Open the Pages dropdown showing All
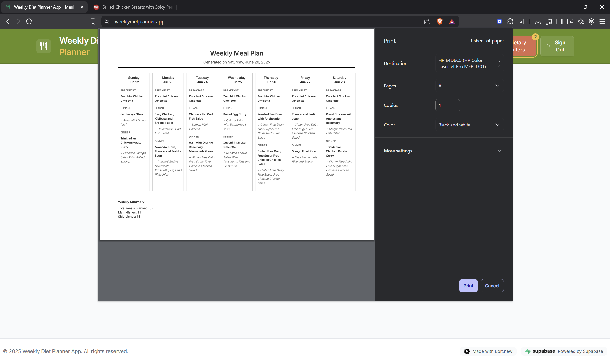This screenshot has height=364, width=610. pyautogui.click(x=469, y=86)
